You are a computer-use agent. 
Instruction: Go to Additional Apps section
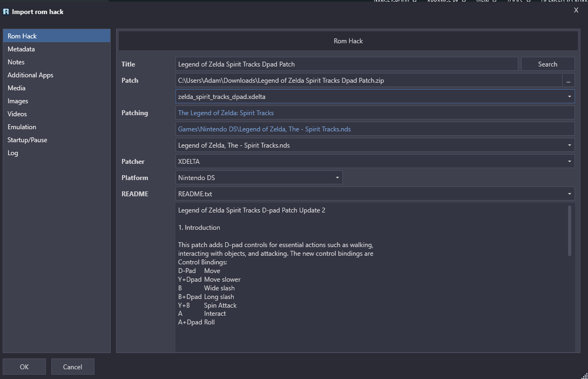57,75
